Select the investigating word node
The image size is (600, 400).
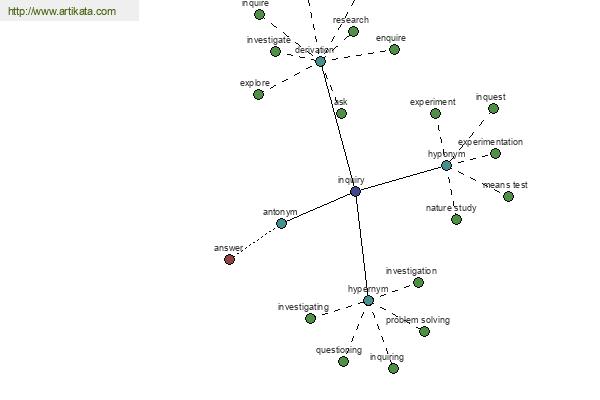[310, 318]
